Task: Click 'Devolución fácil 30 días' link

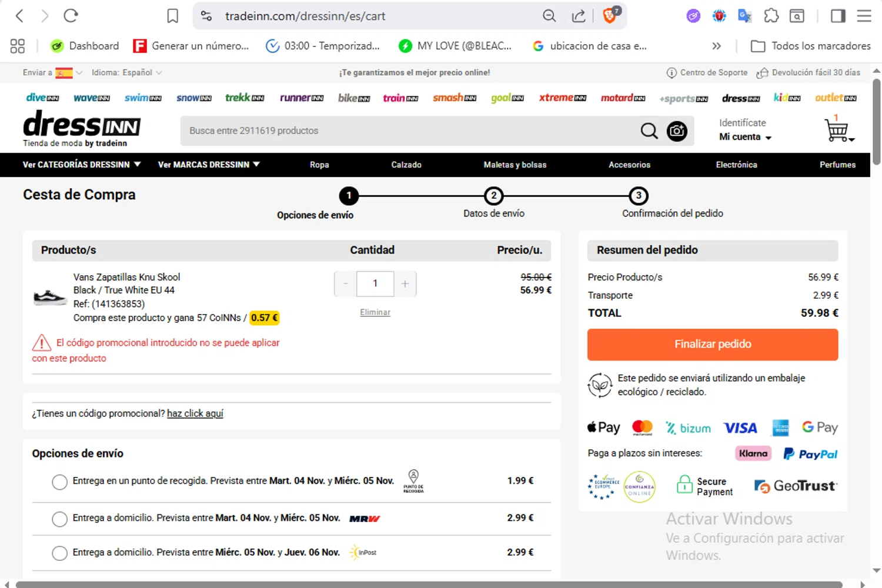Action: 808,73
